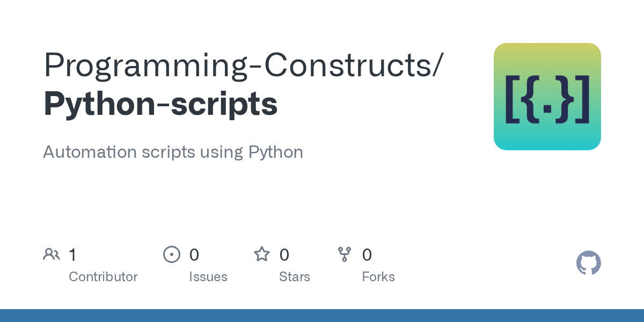Open the Programming-Constructs owner name
This screenshot has width=644, height=322.
tap(243, 65)
